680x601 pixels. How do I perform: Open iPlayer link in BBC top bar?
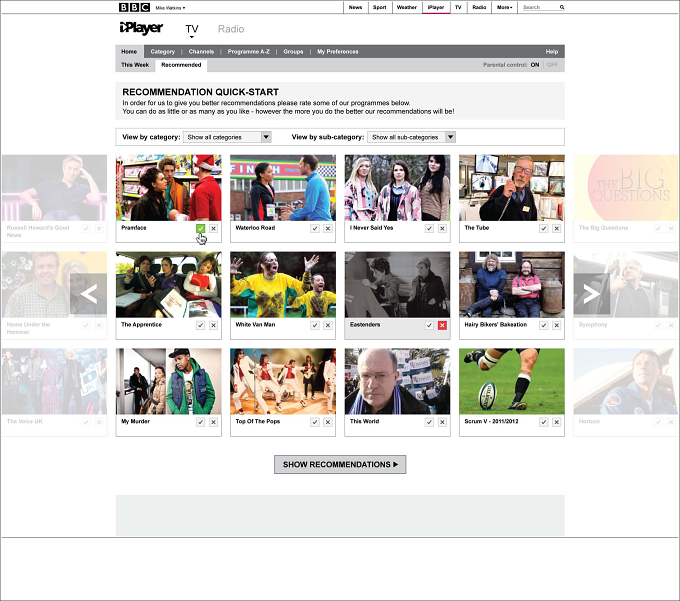click(x=436, y=7)
